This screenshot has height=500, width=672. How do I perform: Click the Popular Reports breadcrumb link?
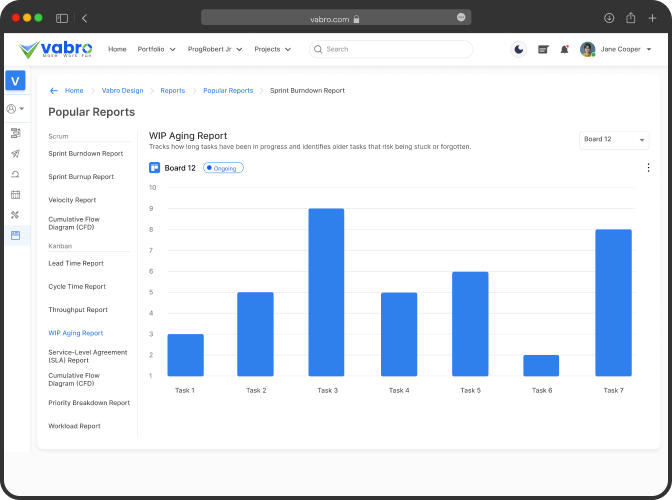point(228,91)
